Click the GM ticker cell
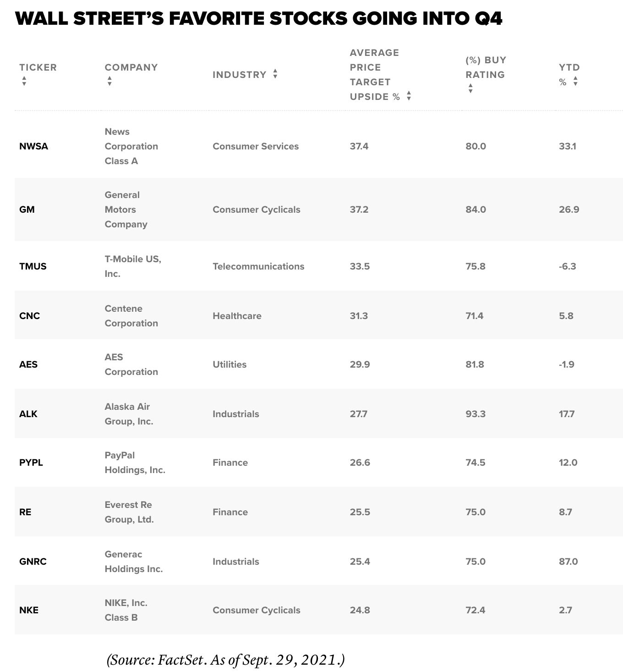 click(27, 209)
